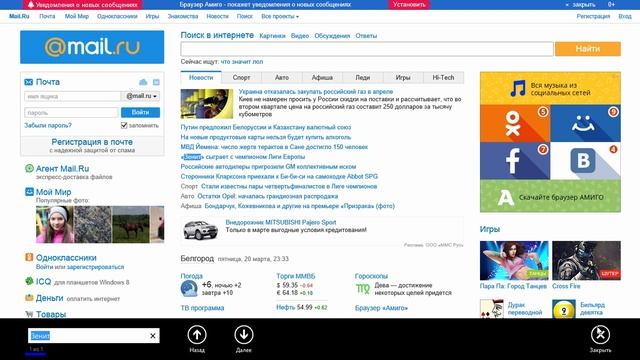This screenshot has height=360, width=640.
Task: Click the Odnoklassniki orange sidebar icon
Action: point(29,257)
